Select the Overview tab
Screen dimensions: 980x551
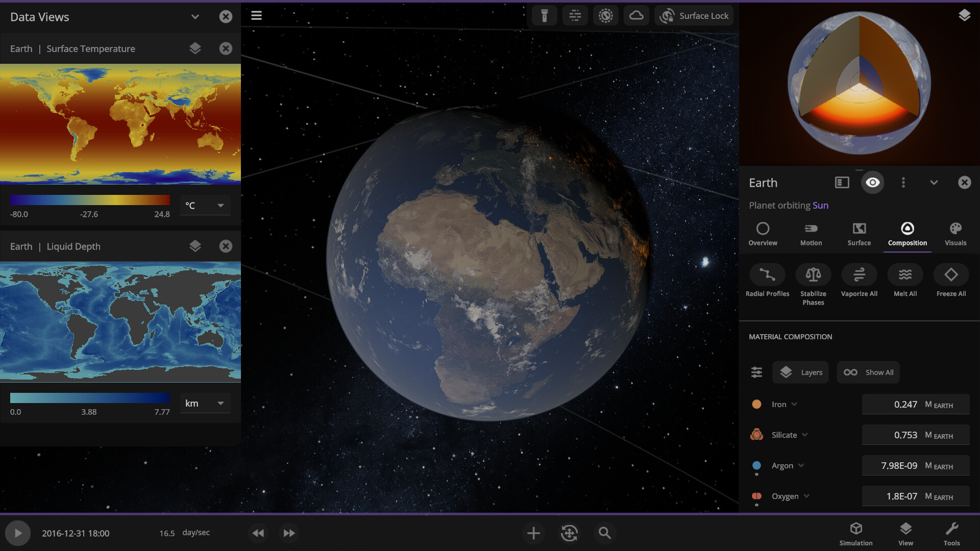[x=762, y=233]
